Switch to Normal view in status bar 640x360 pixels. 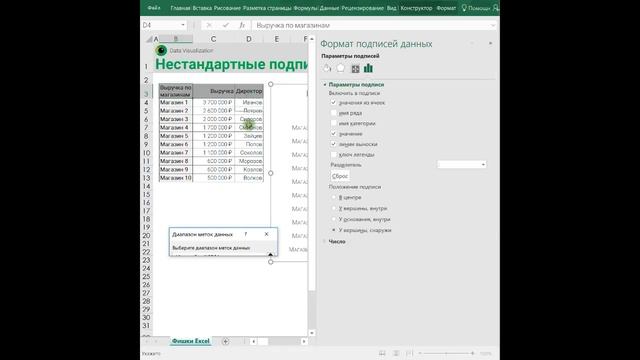tap(382, 353)
